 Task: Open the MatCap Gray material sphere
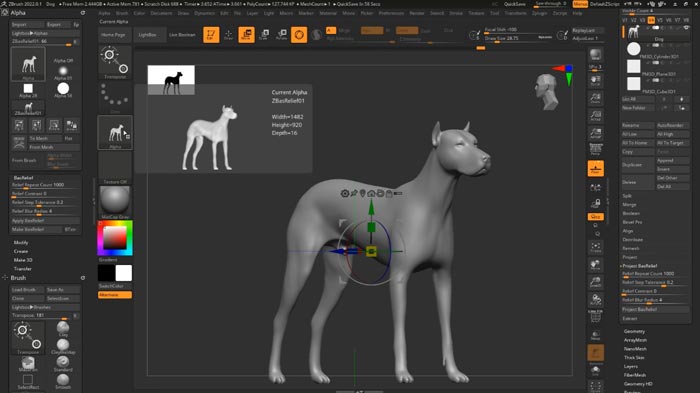115,202
